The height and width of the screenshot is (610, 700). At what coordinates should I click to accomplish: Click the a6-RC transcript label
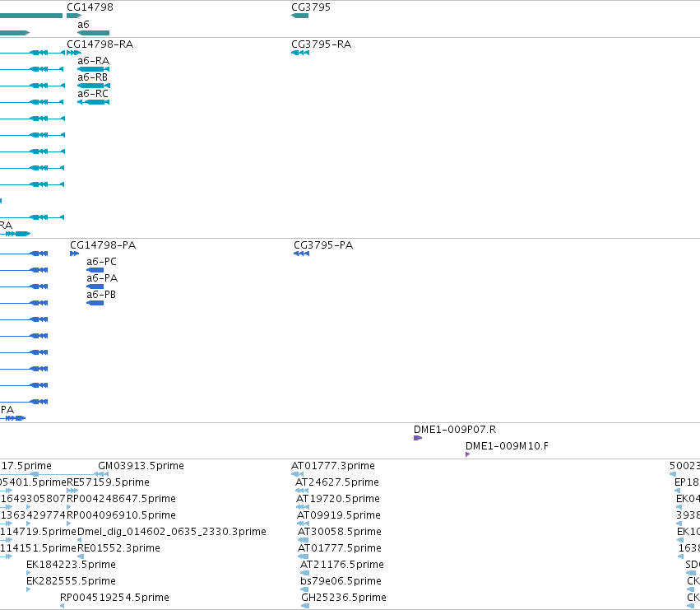(x=93, y=94)
